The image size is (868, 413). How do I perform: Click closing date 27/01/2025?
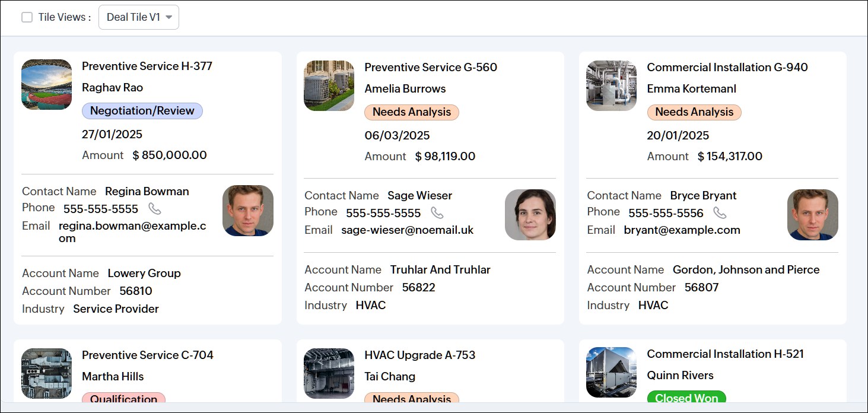click(x=112, y=134)
